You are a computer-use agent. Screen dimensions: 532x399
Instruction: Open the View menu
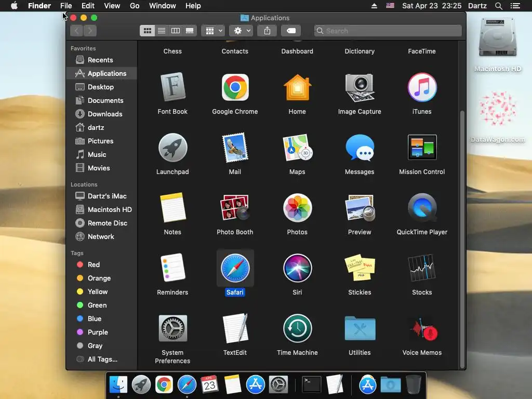pos(112,6)
